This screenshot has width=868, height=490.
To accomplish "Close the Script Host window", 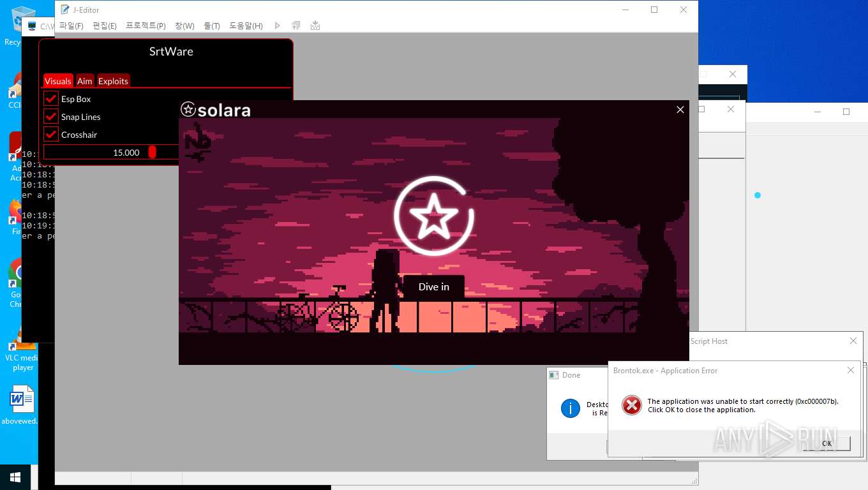I will tap(853, 341).
